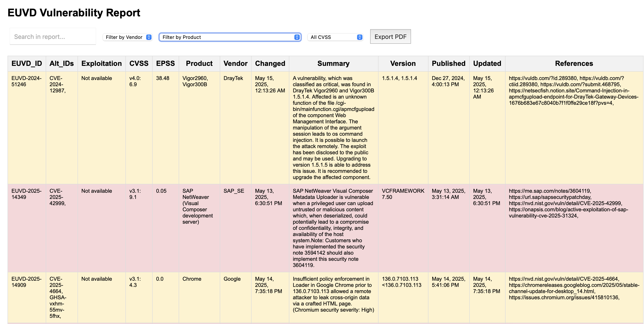Sort by the EUVD_ID column header
This screenshot has height=324, width=644.
[27, 64]
